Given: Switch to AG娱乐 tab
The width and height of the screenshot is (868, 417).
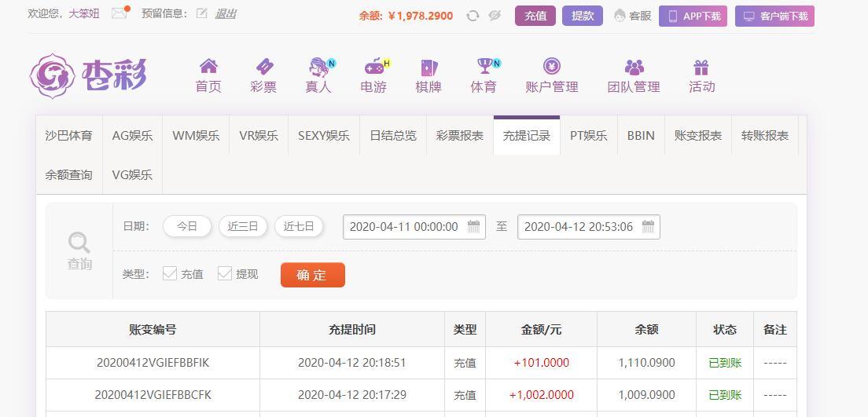Looking at the screenshot, I should 132,136.
